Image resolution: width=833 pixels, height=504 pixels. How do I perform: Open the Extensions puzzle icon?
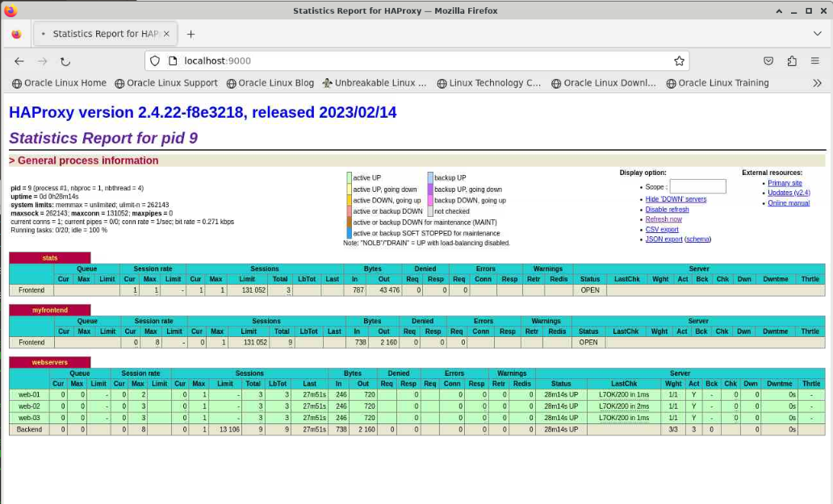(x=791, y=61)
